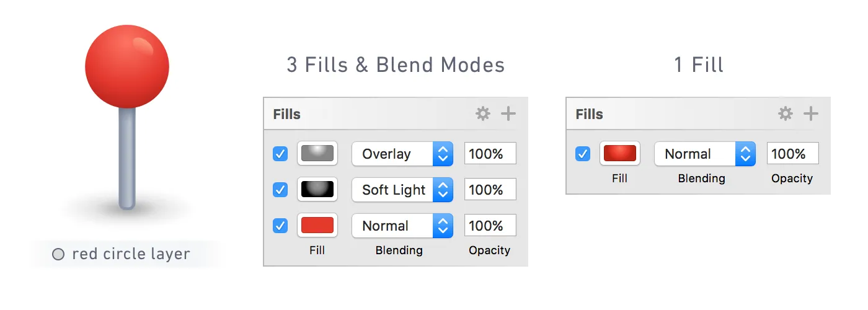
Task: Open the black radial Soft Light fill swatch
Action: pos(317,190)
